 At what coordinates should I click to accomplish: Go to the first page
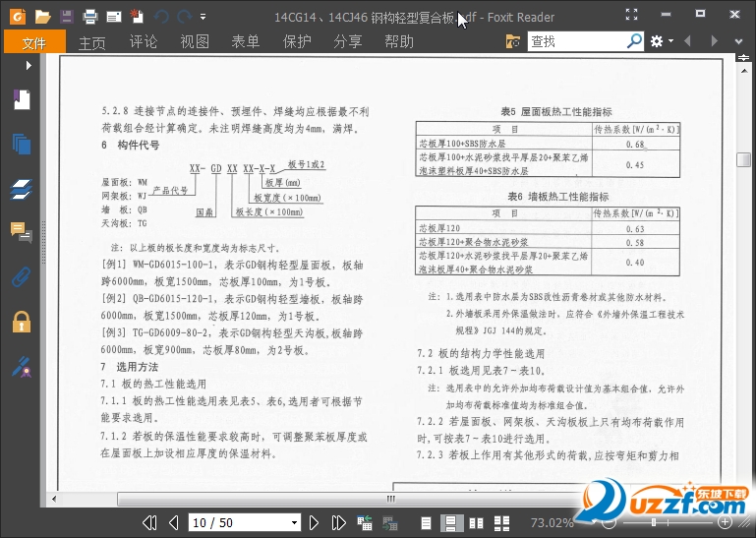(149, 522)
